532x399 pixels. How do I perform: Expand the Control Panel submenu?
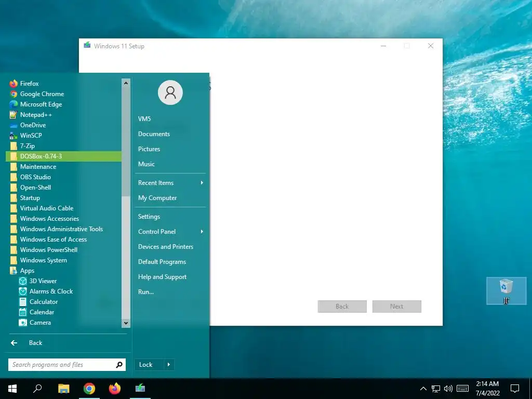click(170, 232)
